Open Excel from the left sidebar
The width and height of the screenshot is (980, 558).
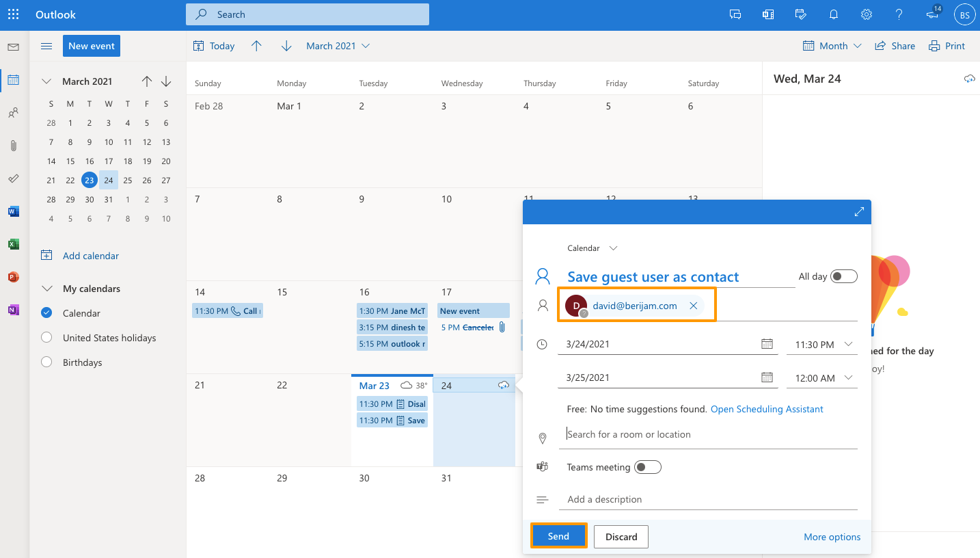coord(13,244)
